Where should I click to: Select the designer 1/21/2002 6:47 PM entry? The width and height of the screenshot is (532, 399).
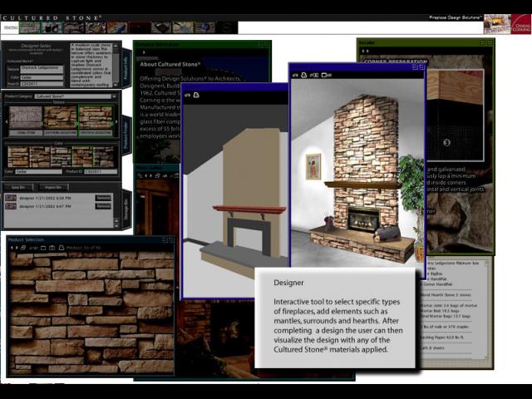(45, 206)
